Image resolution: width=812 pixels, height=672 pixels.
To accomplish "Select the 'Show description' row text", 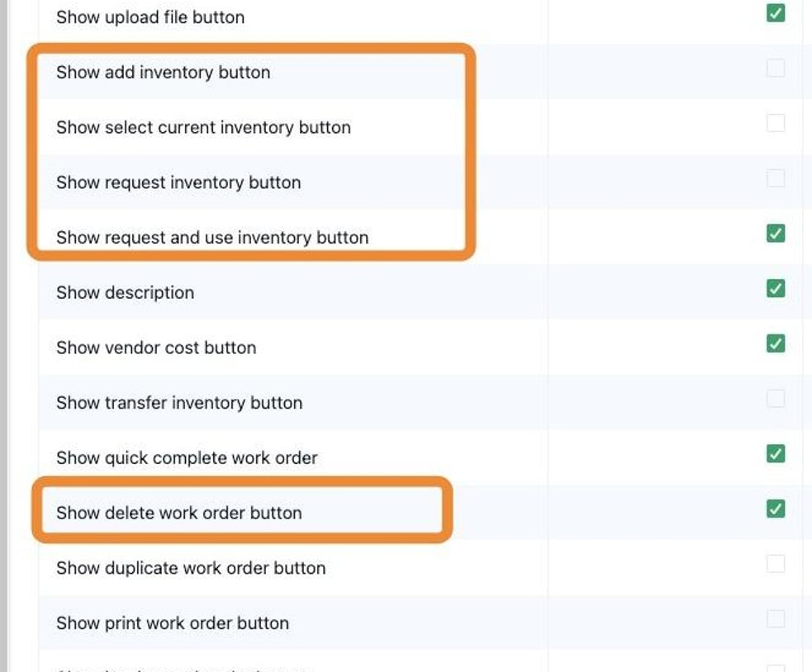I will pos(126,293).
